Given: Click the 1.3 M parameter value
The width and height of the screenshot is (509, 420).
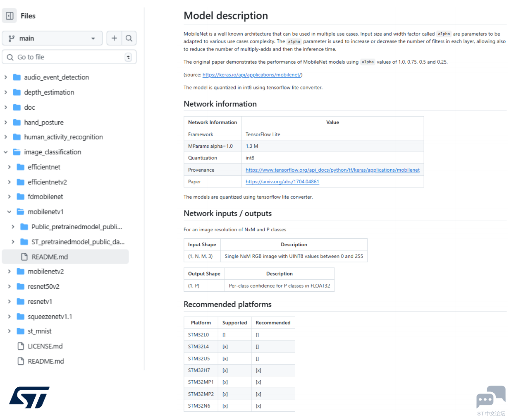Looking at the screenshot, I should [x=252, y=146].
